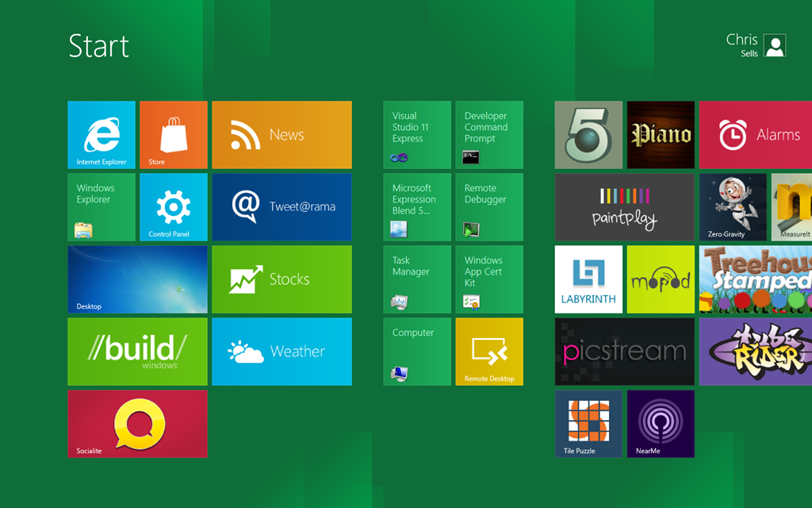This screenshot has height=508, width=812.
Task: Start Visual Studio 11 Express
Action: 417,135
